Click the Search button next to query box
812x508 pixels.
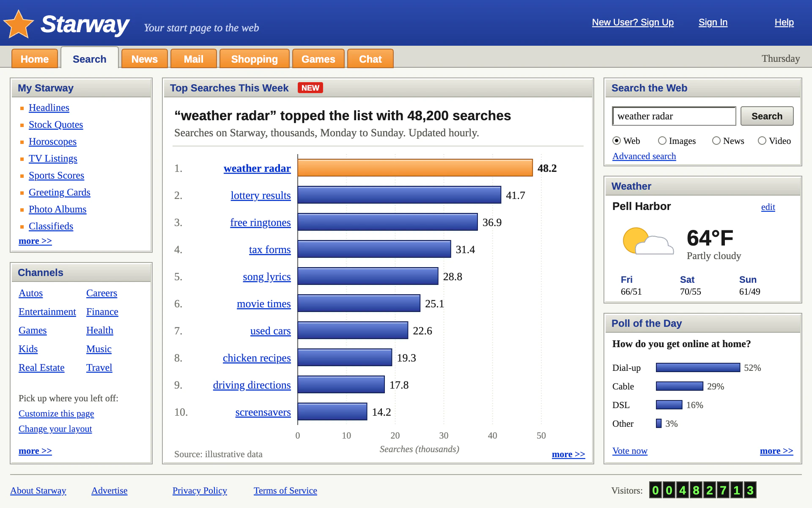767,116
